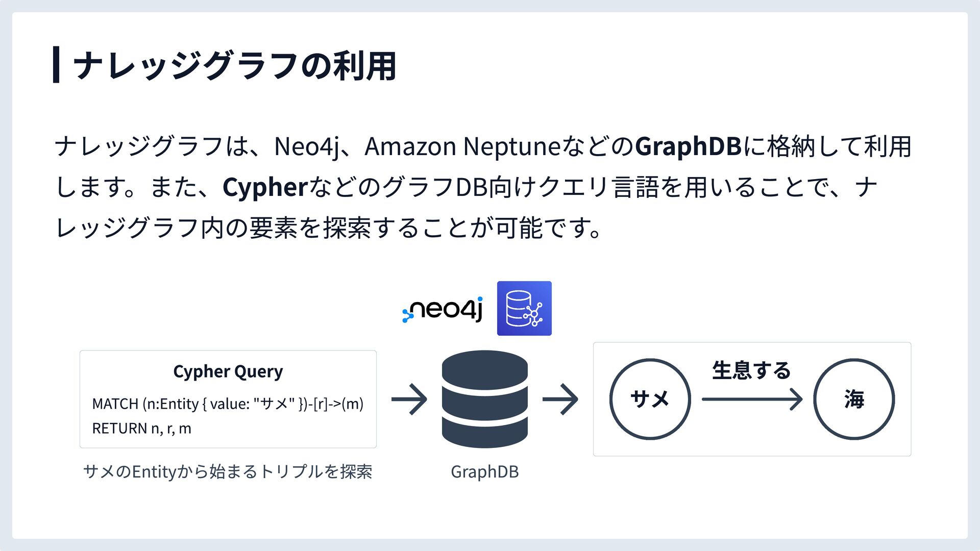
Task: Select the サメ node circle
Action: tap(650, 399)
